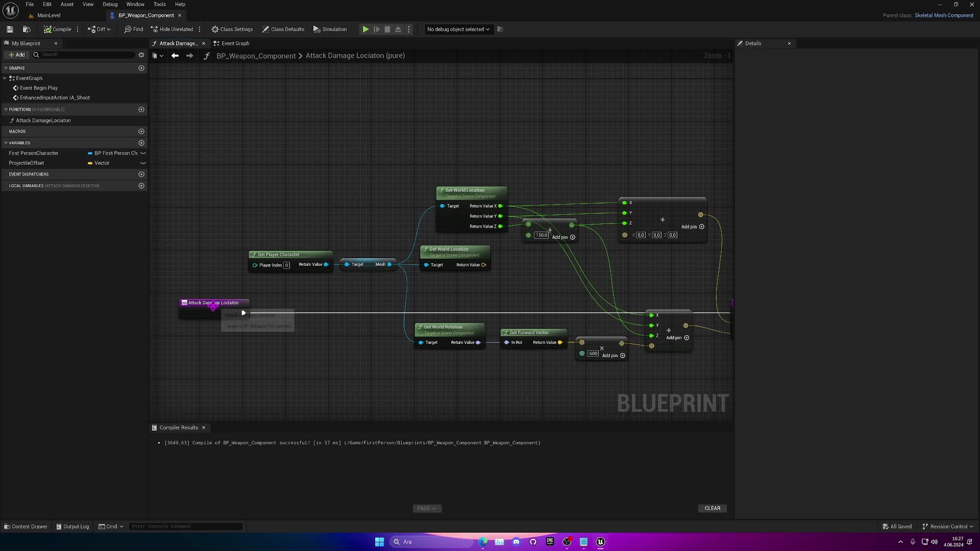Open Class Defaults

point(283,30)
